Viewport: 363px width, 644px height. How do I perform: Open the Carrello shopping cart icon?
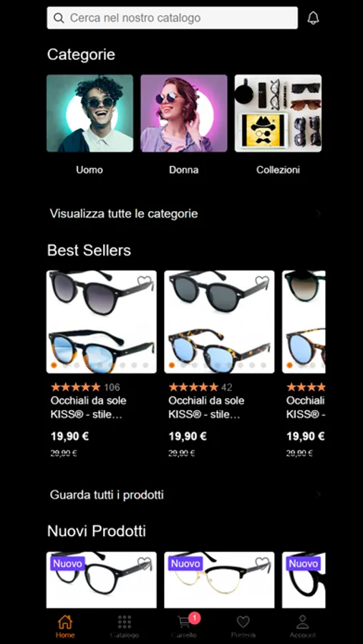(x=185, y=621)
